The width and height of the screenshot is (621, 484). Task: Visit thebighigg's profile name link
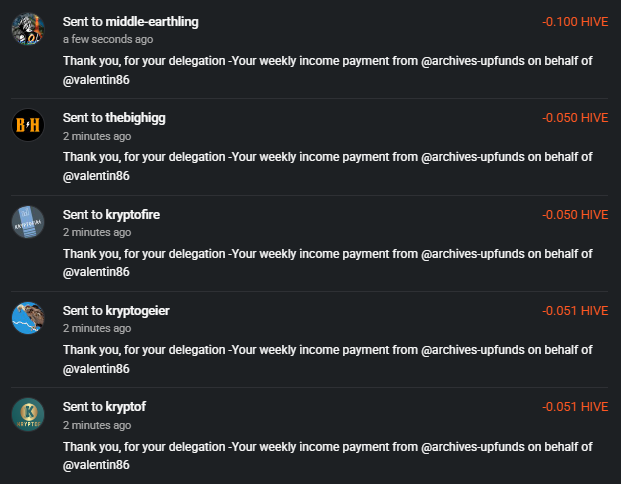click(135, 118)
